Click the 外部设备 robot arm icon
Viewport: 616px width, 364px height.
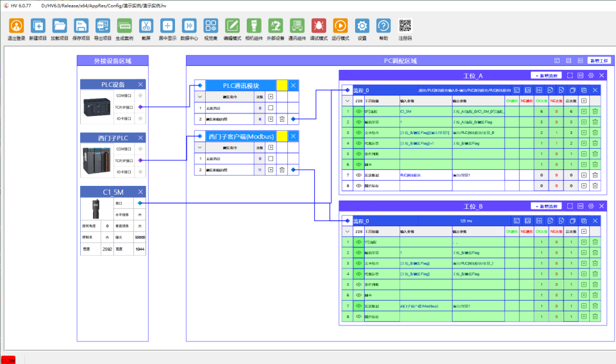click(x=276, y=26)
